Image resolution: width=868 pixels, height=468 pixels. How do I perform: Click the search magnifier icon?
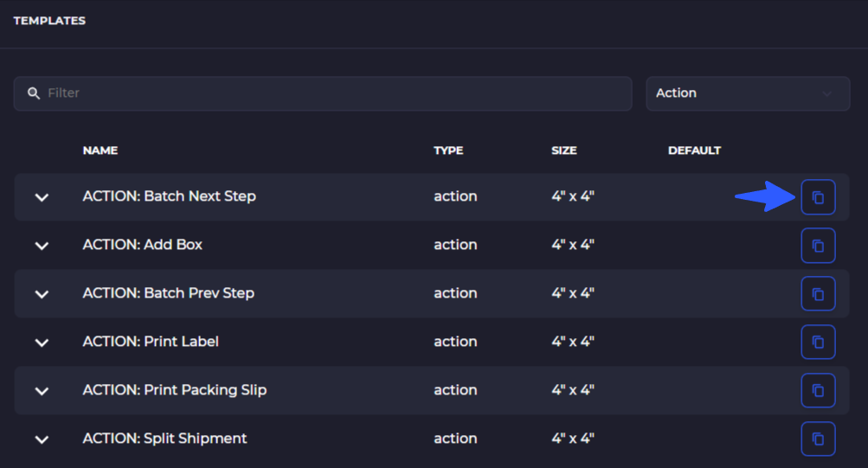[34, 93]
